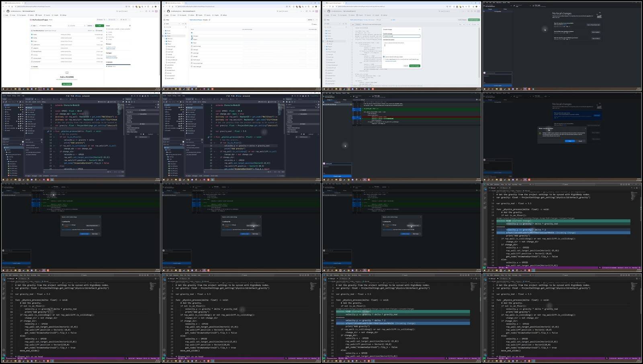Open branch selector in Scripts folder file tree

click(172, 24)
